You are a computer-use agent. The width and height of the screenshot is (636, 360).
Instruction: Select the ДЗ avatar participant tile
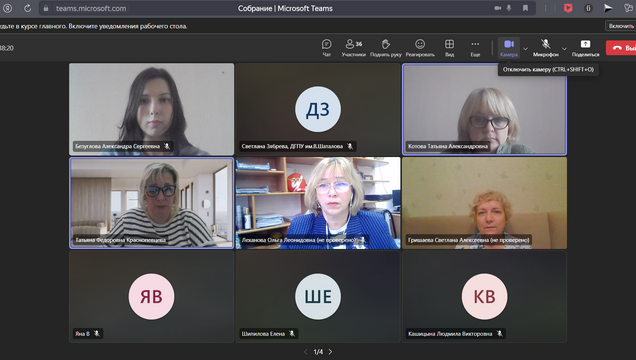click(x=318, y=109)
